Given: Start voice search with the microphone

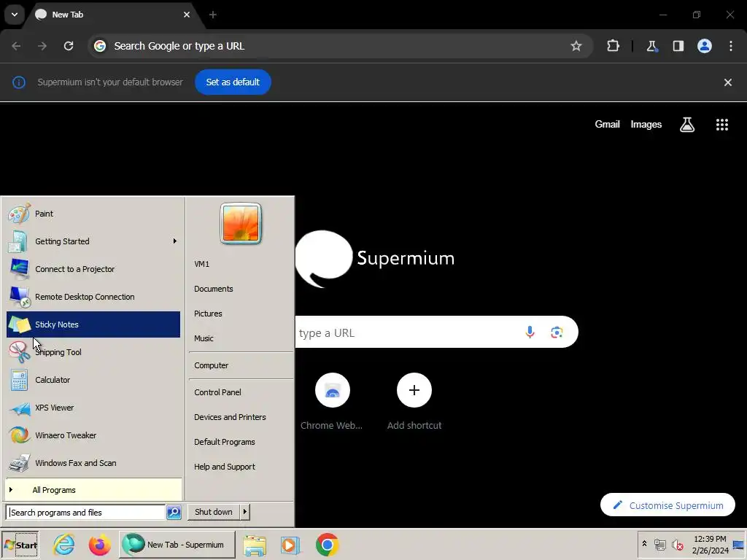Looking at the screenshot, I should pos(530,332).
